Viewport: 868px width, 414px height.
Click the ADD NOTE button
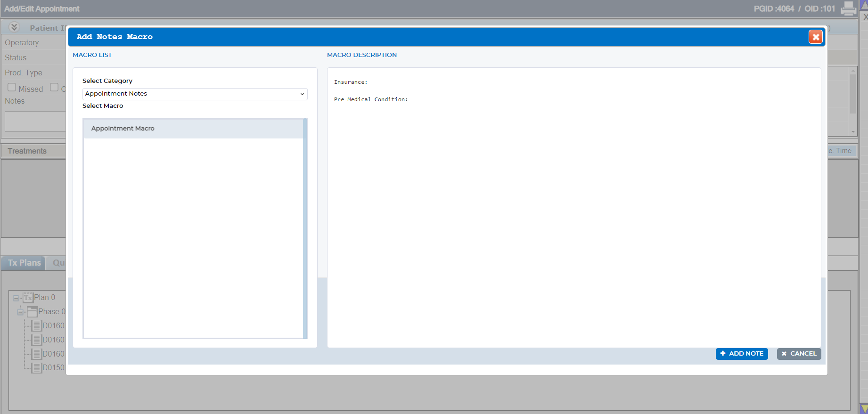pos(742,354)
